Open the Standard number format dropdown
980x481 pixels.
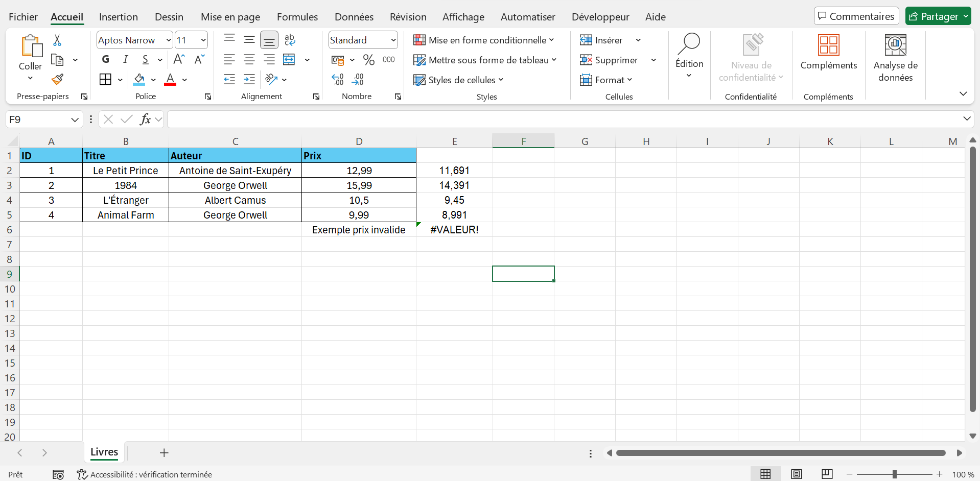393,40
